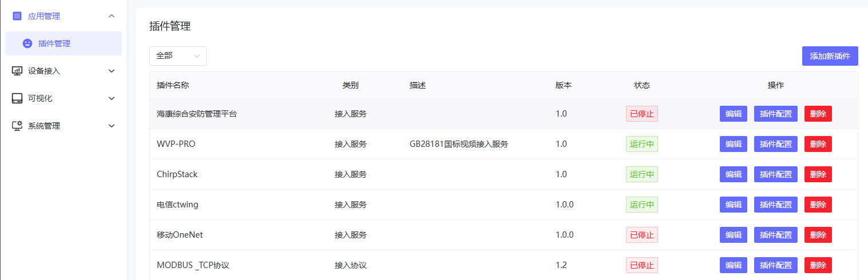Click the smiley icon next to 插件管理
The width and height of the screenshot is (868, 280).
tap(27, 43)
